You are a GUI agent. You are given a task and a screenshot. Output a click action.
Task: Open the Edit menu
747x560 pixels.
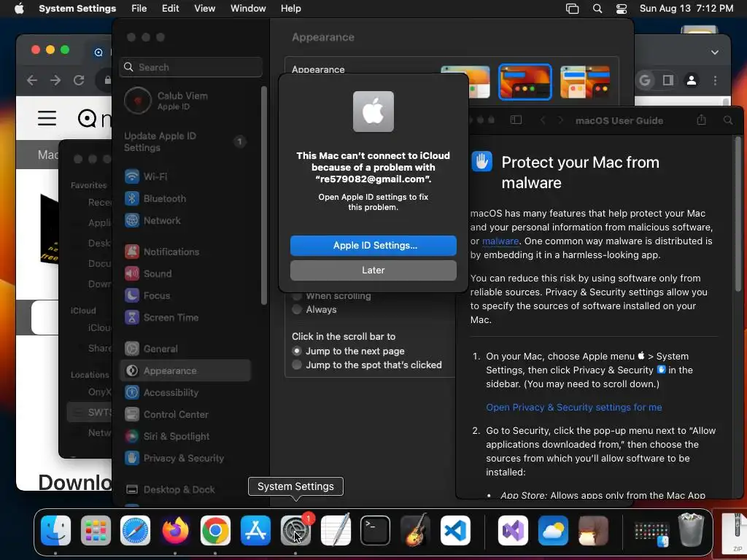click(170, 9)
